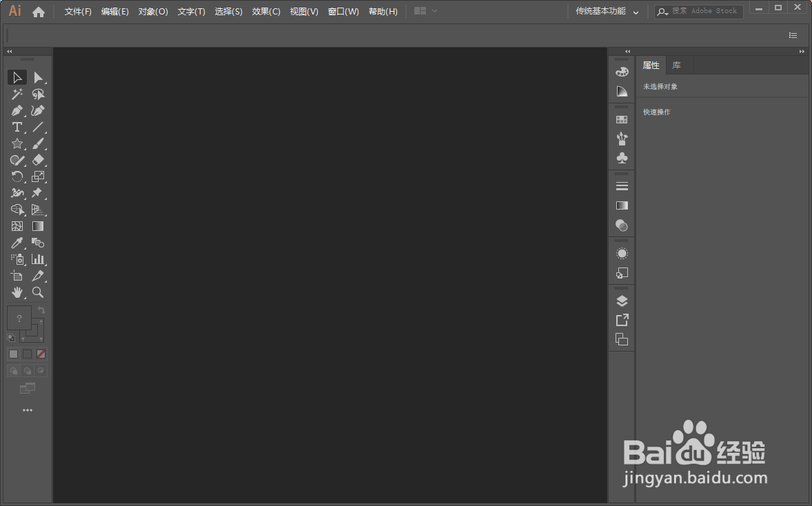
Task: Select the Pen tool
Action: 17,111
